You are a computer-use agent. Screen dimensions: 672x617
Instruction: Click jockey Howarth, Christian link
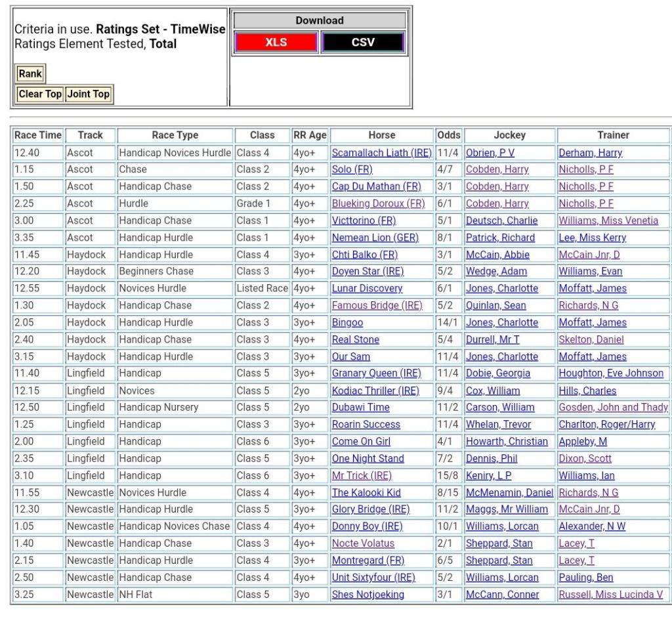pos(507,441)
